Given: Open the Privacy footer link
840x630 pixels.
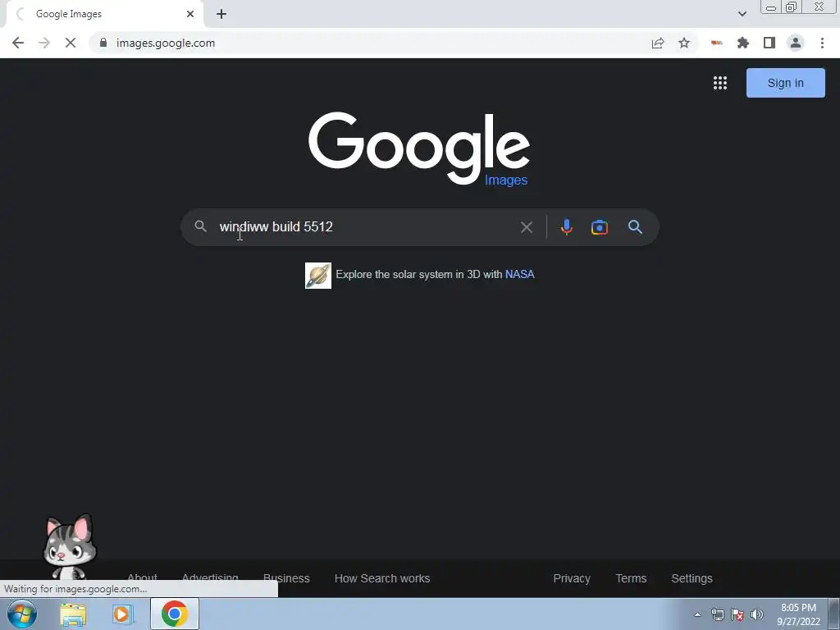Looking at the screenshot, I should [572, 578].
